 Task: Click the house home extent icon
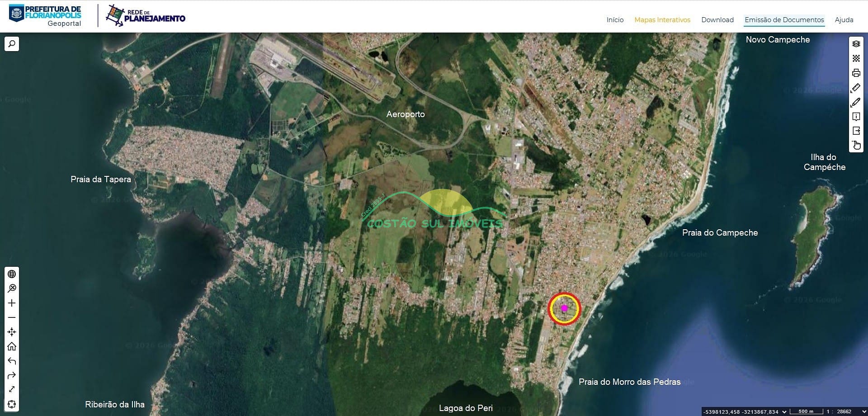point(12,346)
